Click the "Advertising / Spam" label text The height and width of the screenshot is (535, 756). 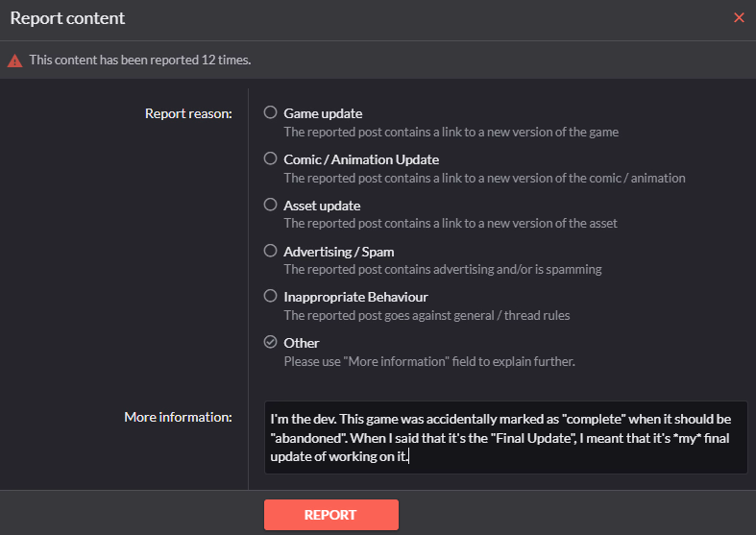339,252
